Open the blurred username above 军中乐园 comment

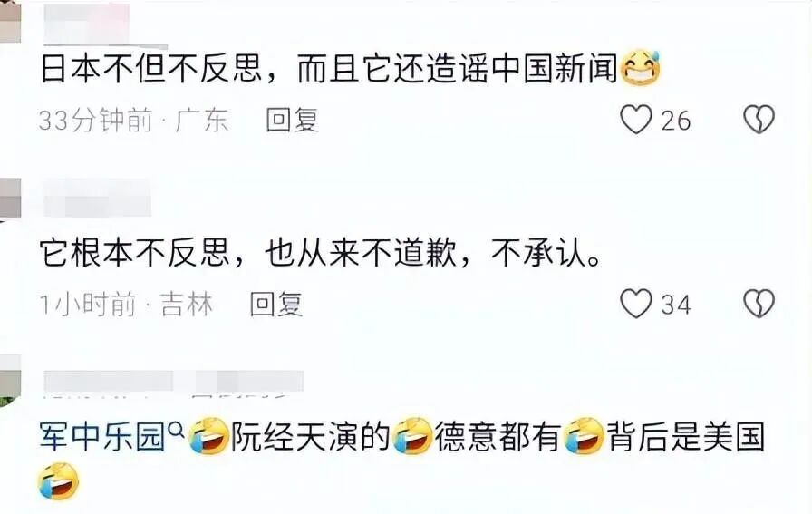coord(173,382)
